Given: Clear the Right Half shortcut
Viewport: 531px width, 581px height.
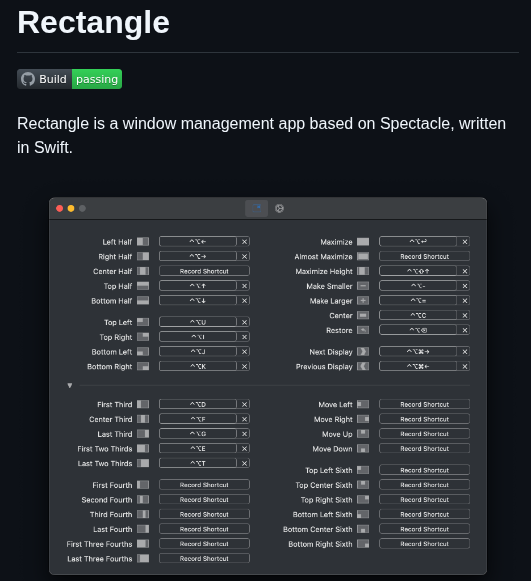Looking at the screenshot, I should (x=244, y=256).
